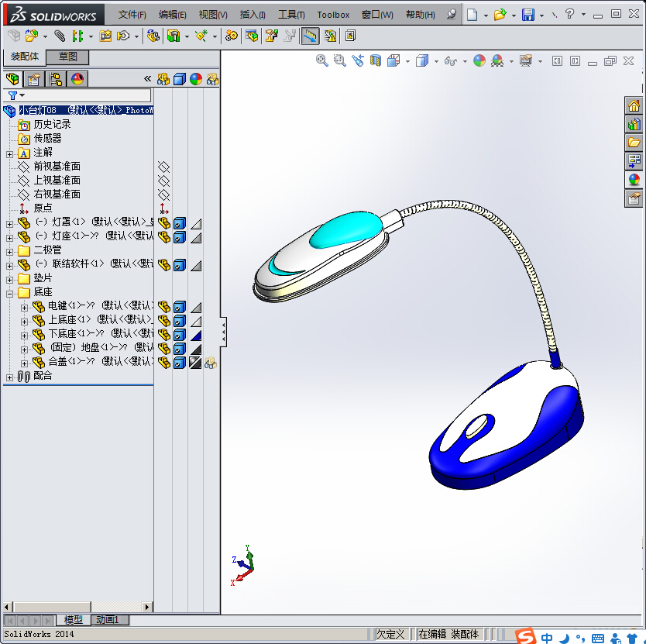Click the Linear Component Pattern toolbar icon
646x644 pixels.
click(77, 36)
